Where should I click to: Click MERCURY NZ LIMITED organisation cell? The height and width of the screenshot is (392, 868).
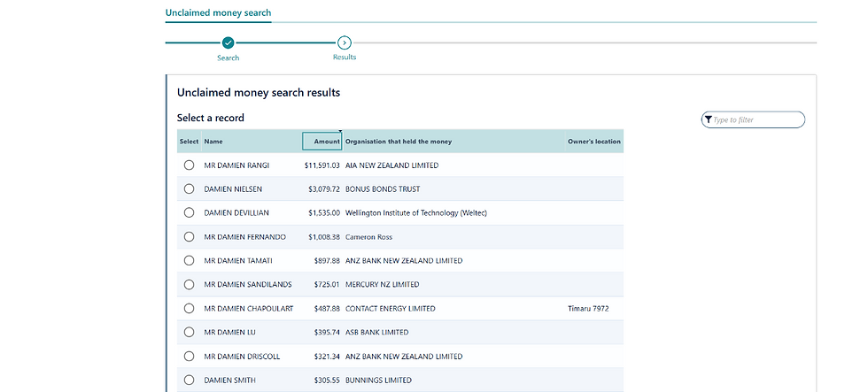(382, 285)
